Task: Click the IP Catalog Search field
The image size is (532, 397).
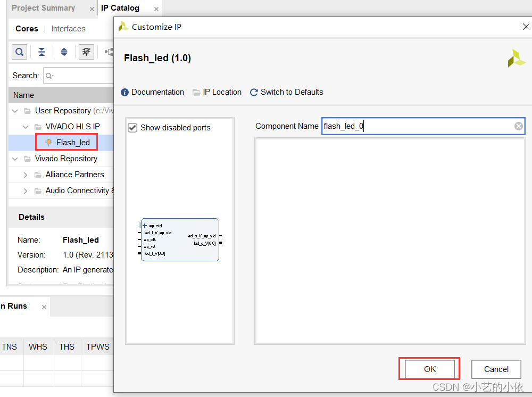Action: (79, 76)
